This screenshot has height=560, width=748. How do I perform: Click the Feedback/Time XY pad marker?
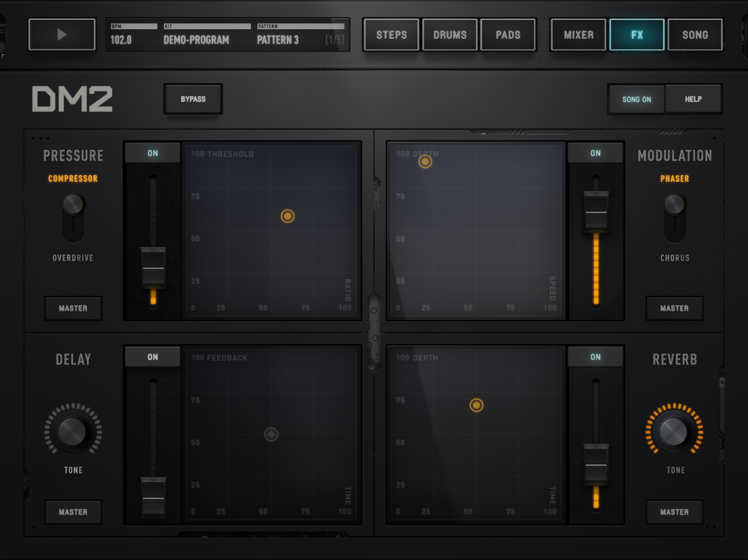coord(271,434)
